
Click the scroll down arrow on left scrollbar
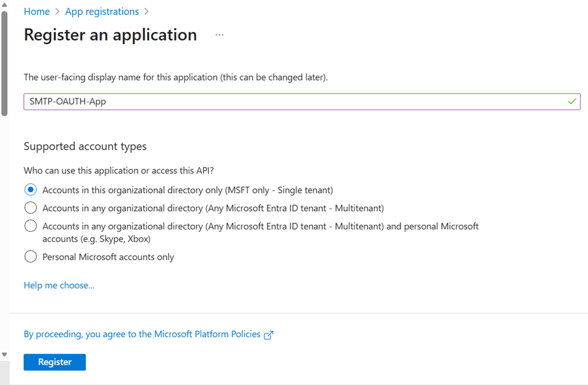point(5,354)
